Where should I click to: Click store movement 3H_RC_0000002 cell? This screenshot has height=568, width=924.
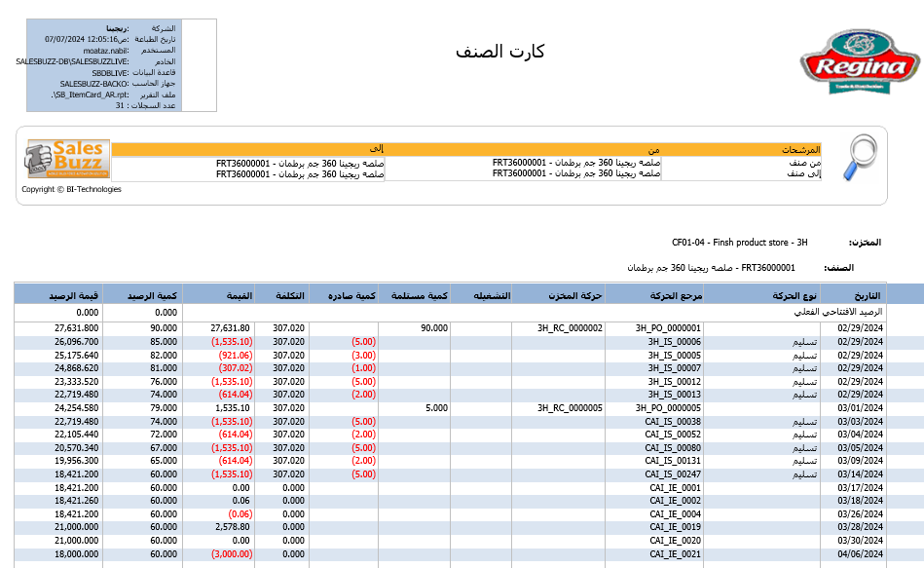[x=571, y=328]
